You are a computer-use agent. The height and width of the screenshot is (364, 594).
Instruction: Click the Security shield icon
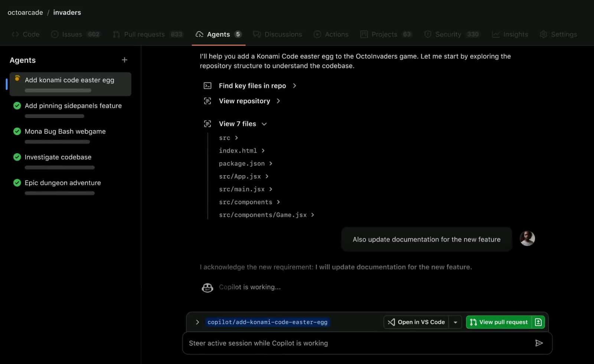pos(428,35)
